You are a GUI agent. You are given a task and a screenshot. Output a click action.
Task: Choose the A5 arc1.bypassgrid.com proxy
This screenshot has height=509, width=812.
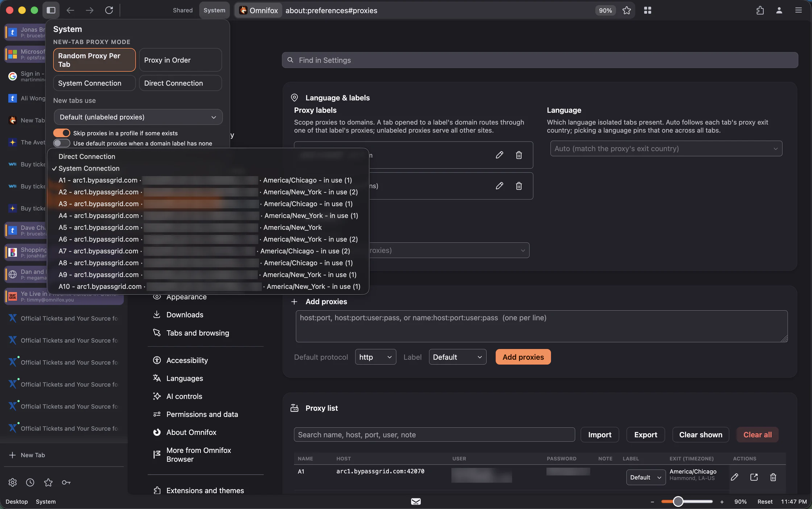(x=208, y=227)
